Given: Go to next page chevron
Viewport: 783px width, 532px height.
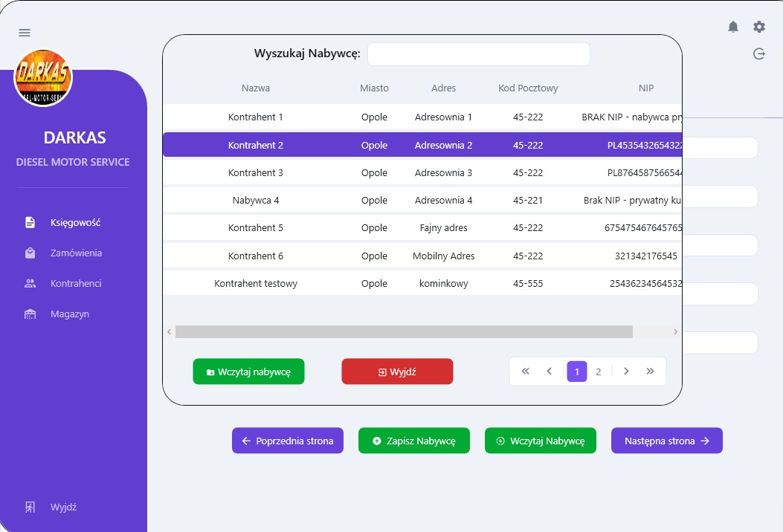Looking at the screenshot, I should pyautogui.click(x=626, y=372).
